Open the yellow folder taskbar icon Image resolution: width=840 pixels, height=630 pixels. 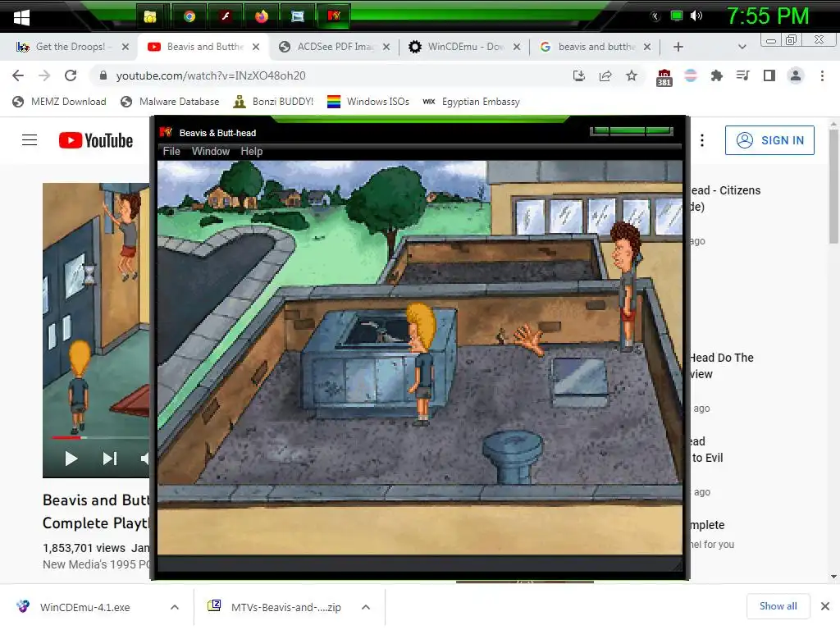coord(150,16)
